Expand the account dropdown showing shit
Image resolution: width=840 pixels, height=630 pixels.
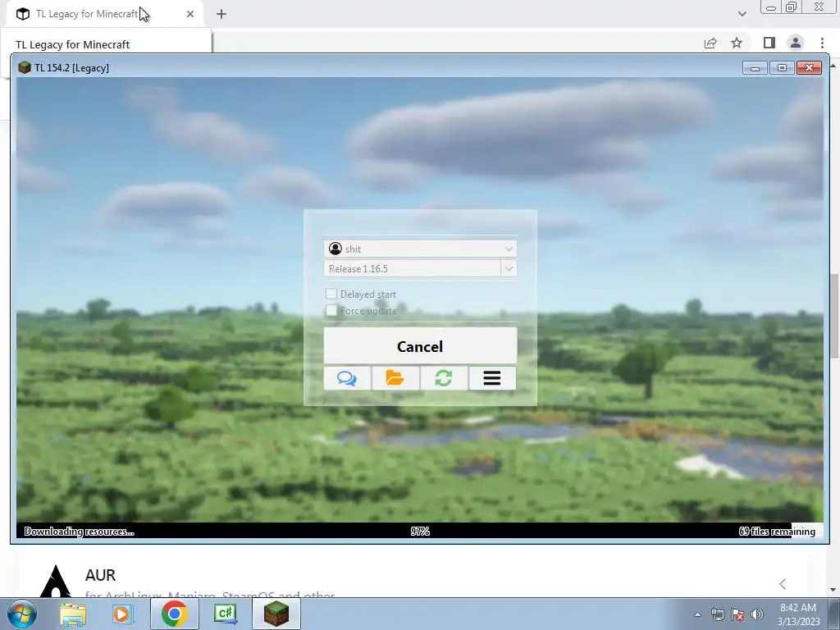click(420, 249)
